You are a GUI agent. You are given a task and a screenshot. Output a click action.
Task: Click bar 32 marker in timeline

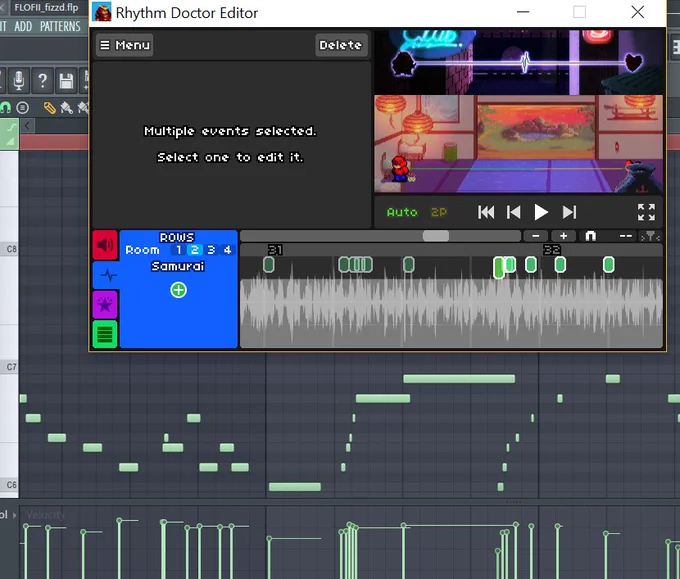pos(552,250)
